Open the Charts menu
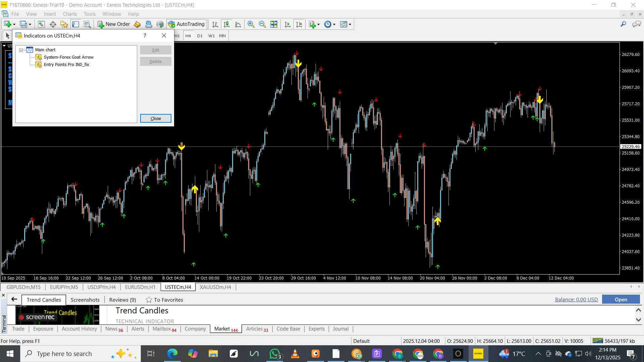The width and height of the screenshot is (644, 362). tap(70, 14)
